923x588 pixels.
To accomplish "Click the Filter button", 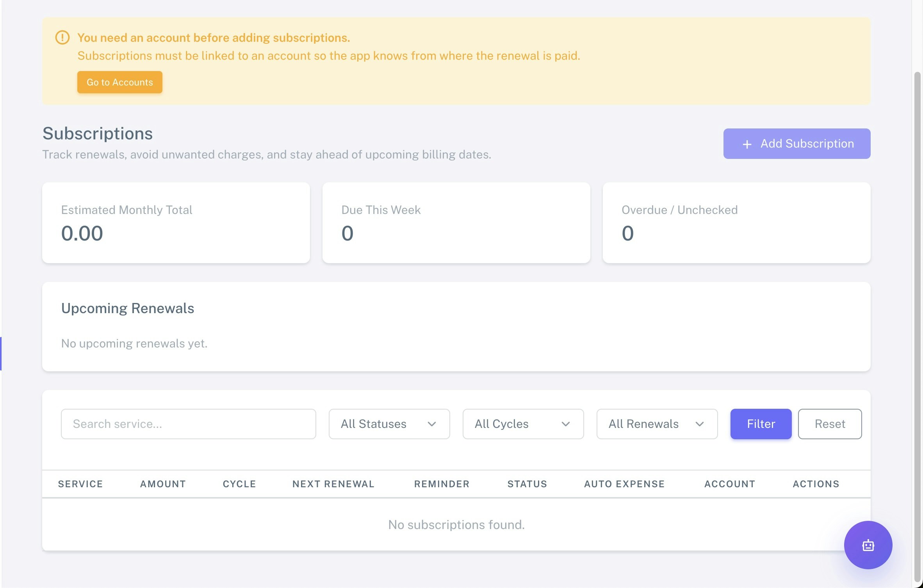I will pyautogui.click(x=761, y=424).
